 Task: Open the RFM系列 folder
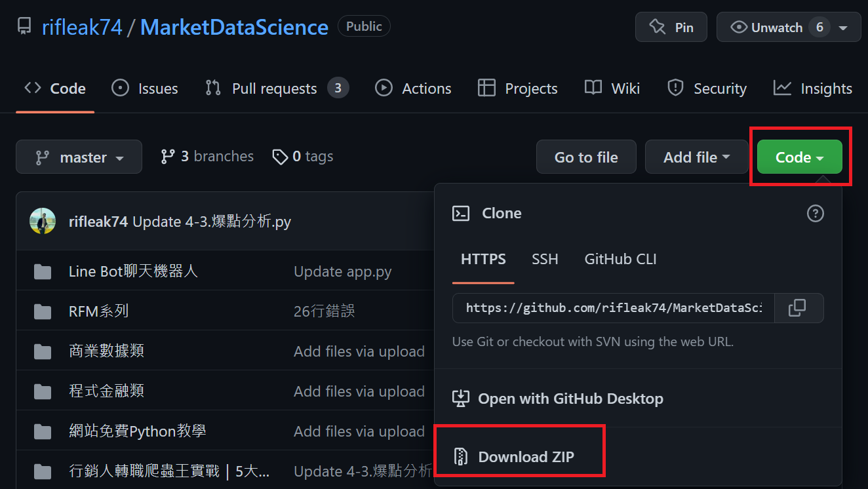[x=98, y=311]
